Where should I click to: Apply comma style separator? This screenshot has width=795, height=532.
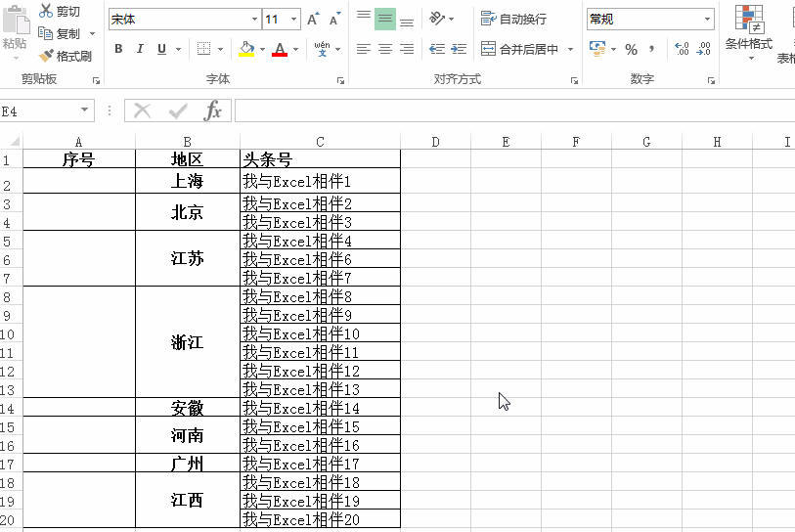652,49
